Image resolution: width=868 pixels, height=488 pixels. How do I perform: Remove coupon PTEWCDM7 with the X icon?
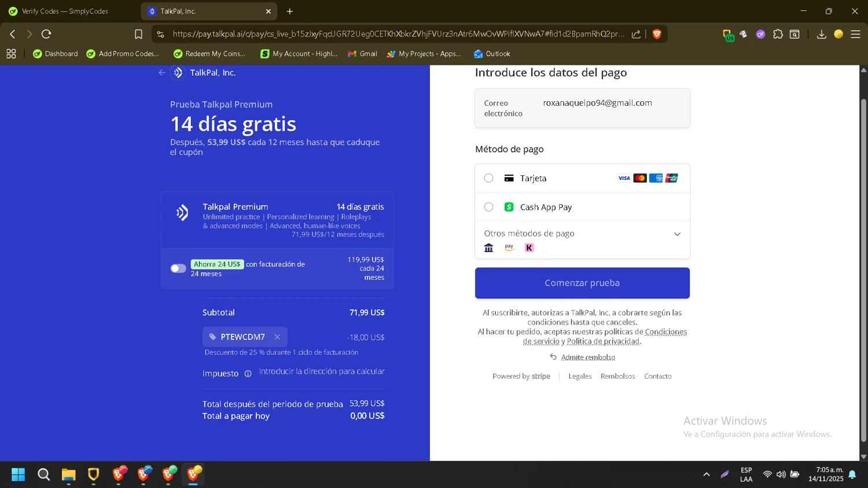coord(277,337)
